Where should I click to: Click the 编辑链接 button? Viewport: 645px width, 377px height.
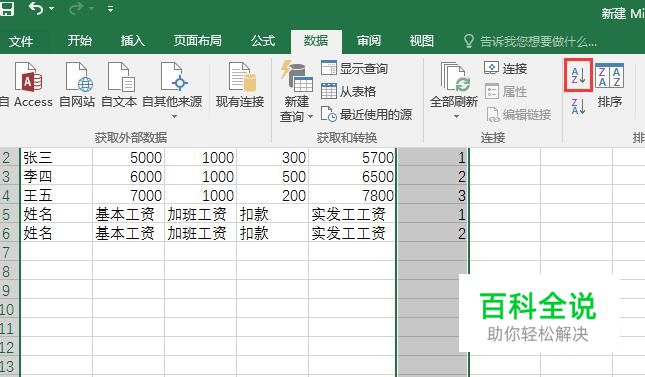pyautogui.click(x=518, y=114)
